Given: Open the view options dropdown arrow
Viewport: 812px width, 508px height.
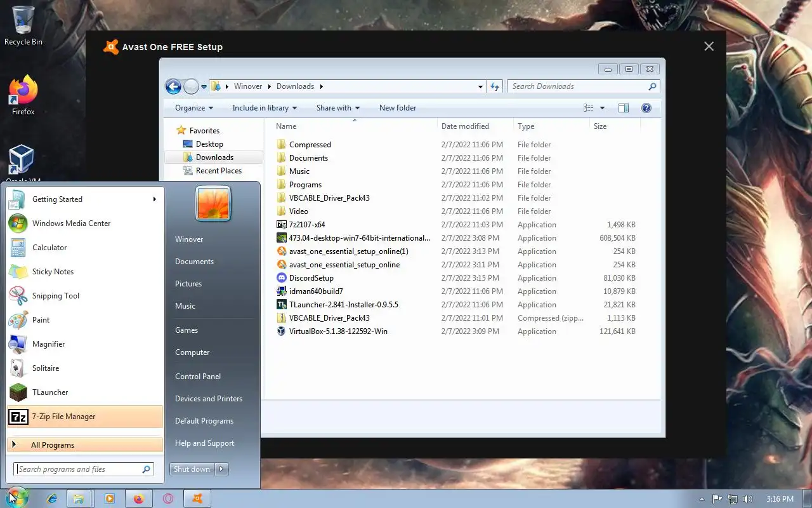Looking at the screenshot, I should (x=602, y=108).
